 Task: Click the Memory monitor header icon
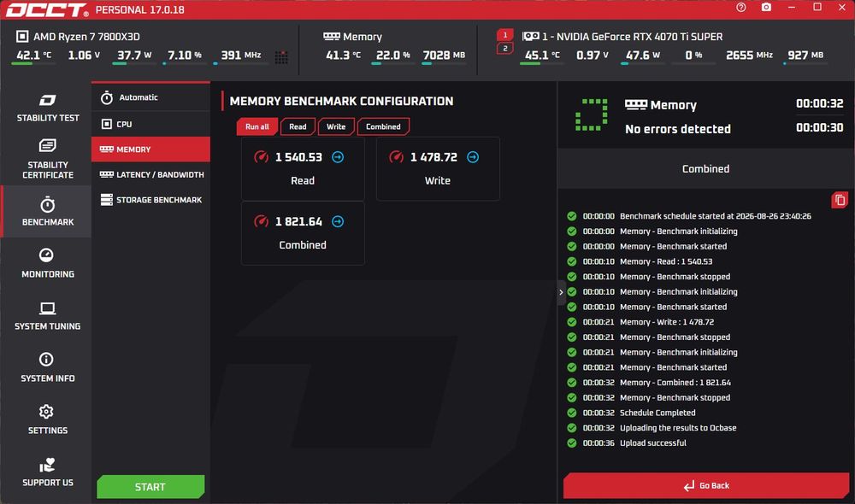(332, 37)
